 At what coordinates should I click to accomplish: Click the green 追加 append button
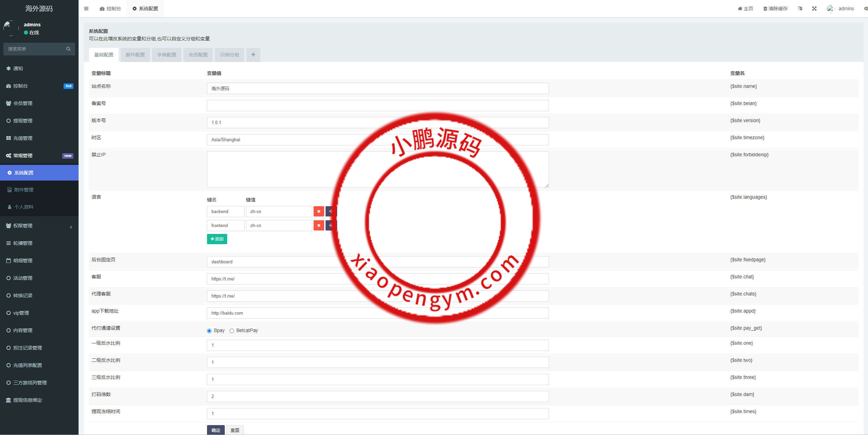click(217, 239)
